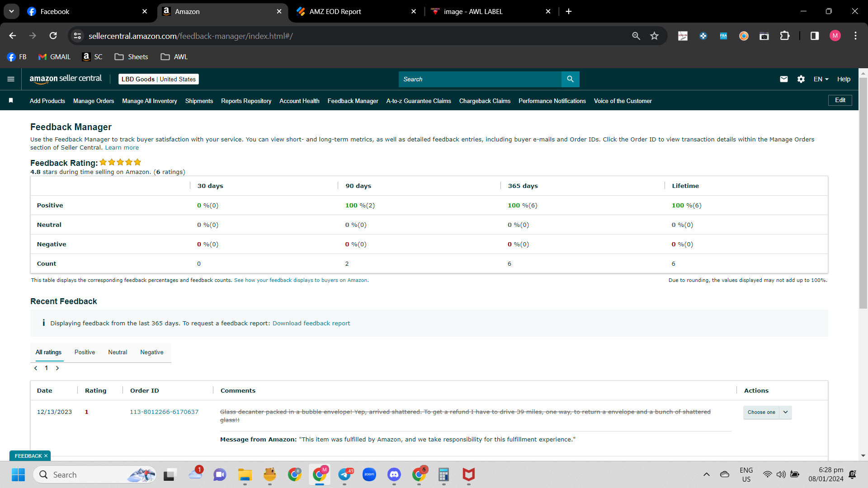
Task: Click the Seller Central search field
Action: coord(480,79)
